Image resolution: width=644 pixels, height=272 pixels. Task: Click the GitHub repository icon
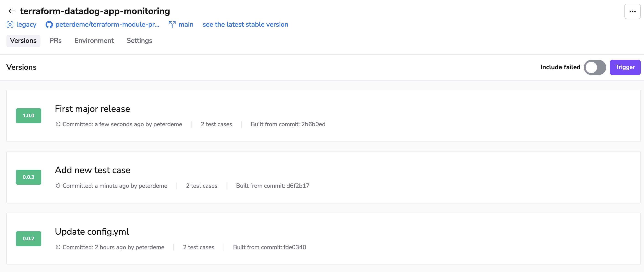tap(49, 25)
